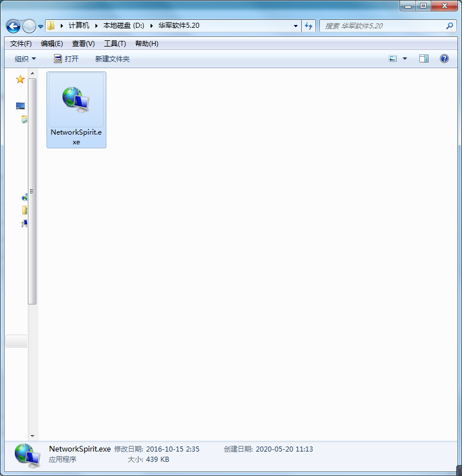Refresh the folder with the refresh button
Image resolution: width=462 pixels, height=476 pixels.
(309, 26)
